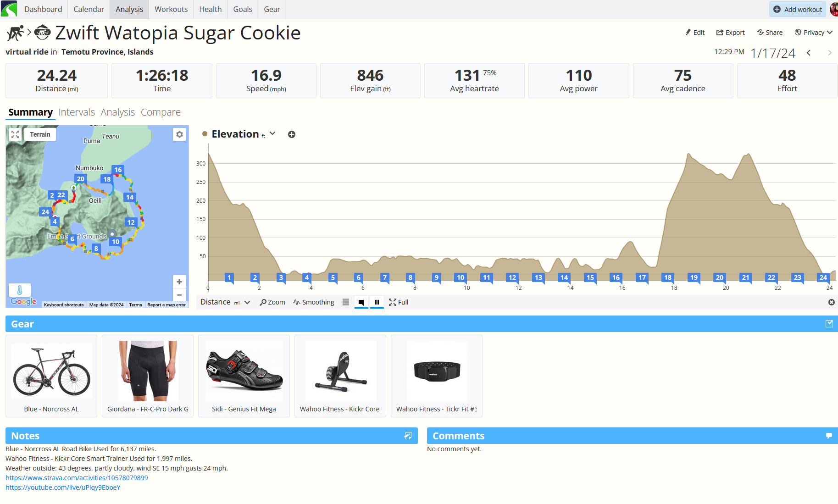Open map settings gear icon
This screenshot has width=838, height=504.
click(x=179, y=134)
